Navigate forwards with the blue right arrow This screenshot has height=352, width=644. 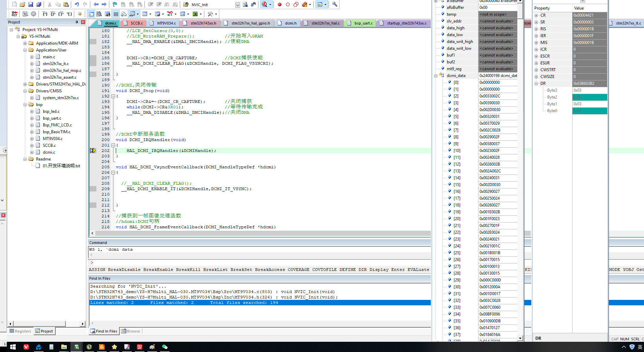[x=104, y=4]
